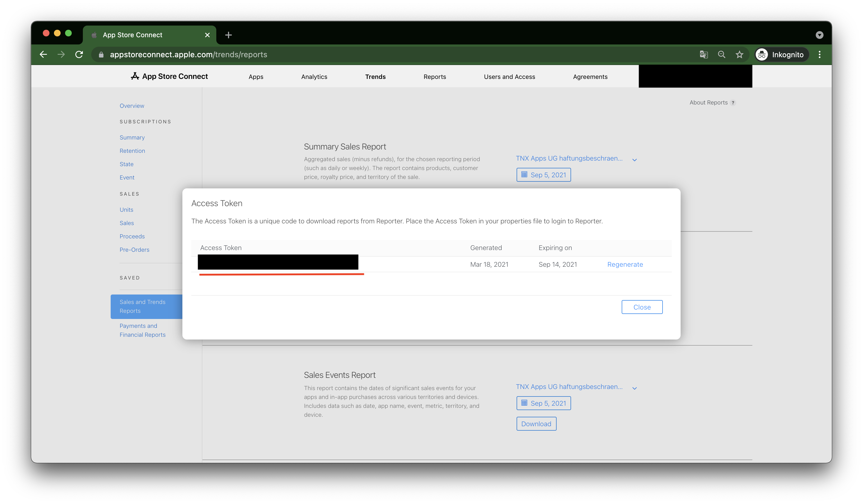
Task: Click the About Reports help icon
Action: click(733, 103)
